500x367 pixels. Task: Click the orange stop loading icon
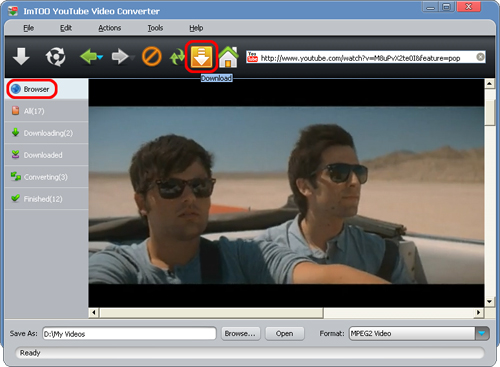tap(152, 56)
